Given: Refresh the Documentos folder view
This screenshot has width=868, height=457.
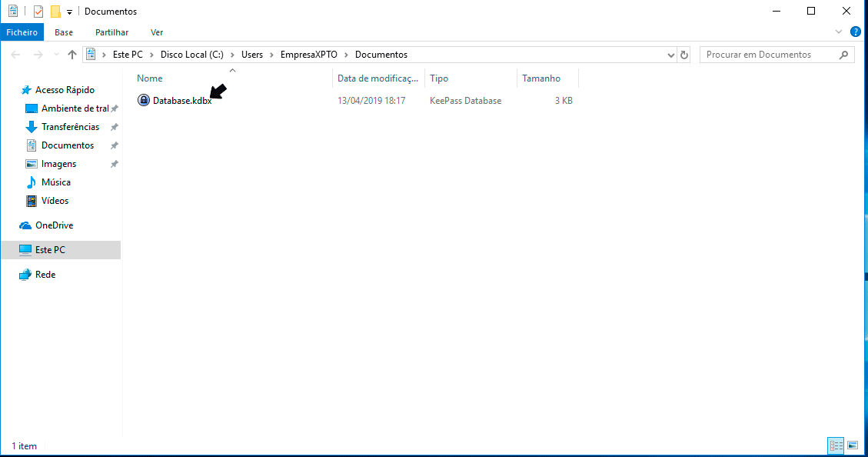Looking at the screenshot, I should (684, 55).
